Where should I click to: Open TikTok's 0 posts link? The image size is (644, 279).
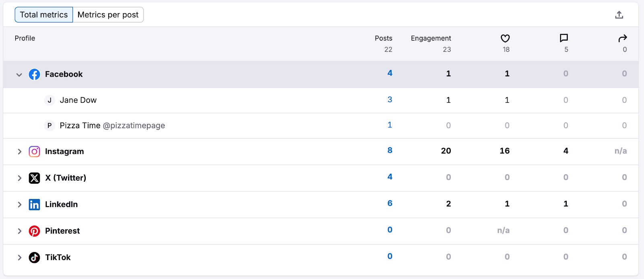coord(390,256)
